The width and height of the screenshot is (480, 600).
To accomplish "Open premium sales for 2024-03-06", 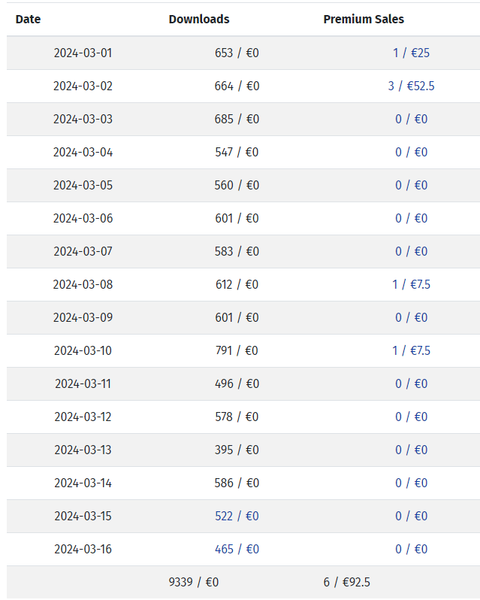I will point(411,218).
